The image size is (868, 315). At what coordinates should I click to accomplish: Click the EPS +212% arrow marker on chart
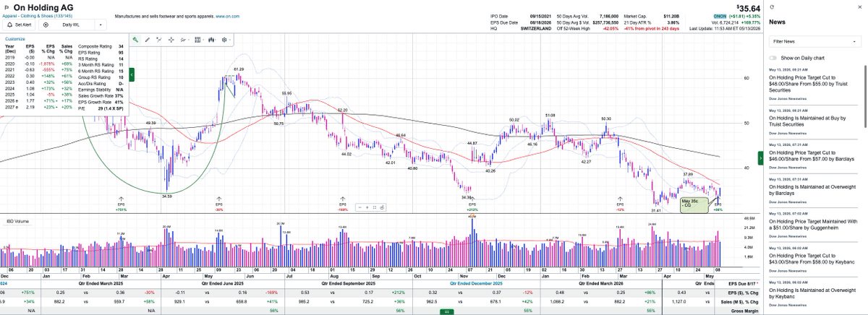pyautogui.click(x=472, y=203)
